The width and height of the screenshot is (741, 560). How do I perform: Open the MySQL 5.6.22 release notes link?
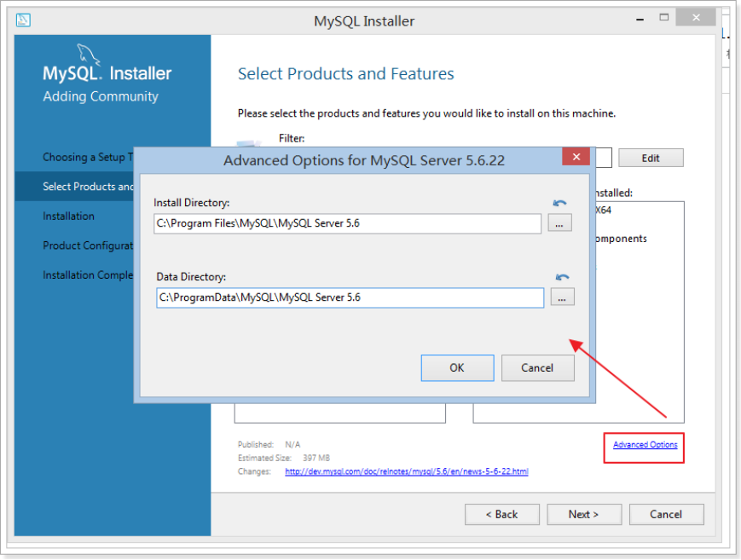[407, 471]
